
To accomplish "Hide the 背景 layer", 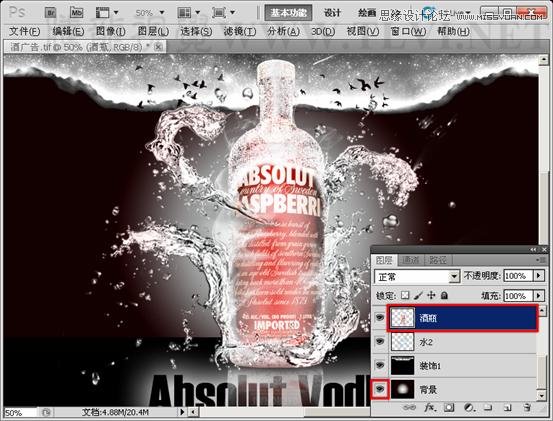I will pyautogui.click(x=379, y=389).
